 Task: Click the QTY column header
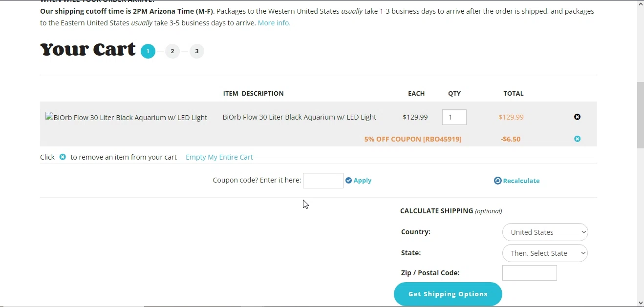tap(454, 93)
